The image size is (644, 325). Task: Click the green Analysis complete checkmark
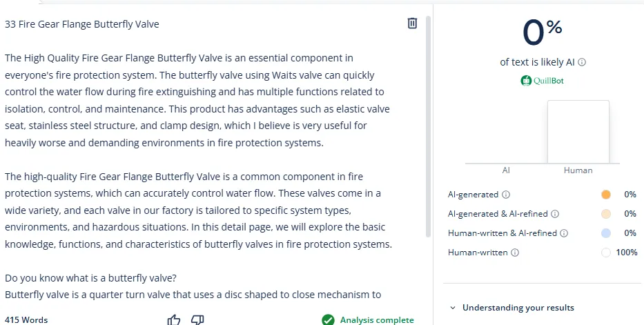click(328, 319)
